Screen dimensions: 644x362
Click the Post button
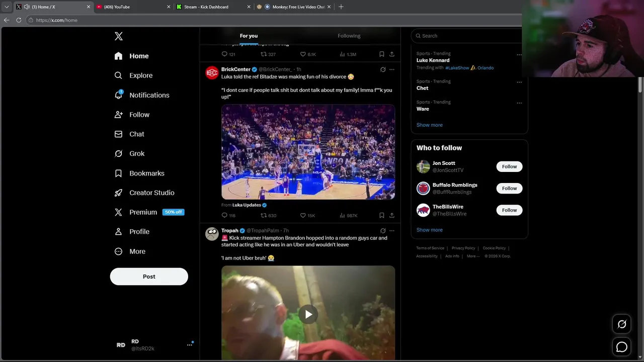pos(149,277)
